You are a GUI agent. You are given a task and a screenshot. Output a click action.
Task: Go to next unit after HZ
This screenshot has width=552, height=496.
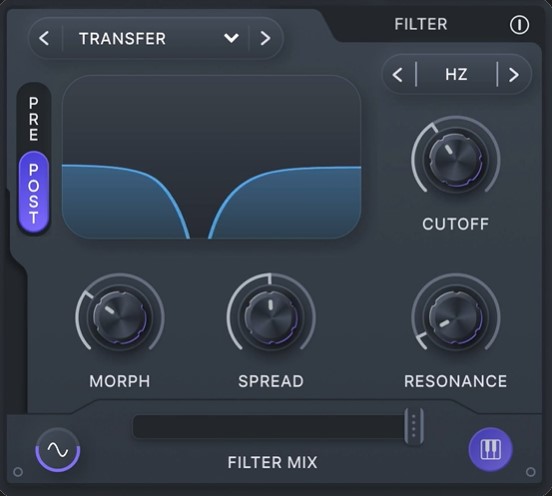514,75
